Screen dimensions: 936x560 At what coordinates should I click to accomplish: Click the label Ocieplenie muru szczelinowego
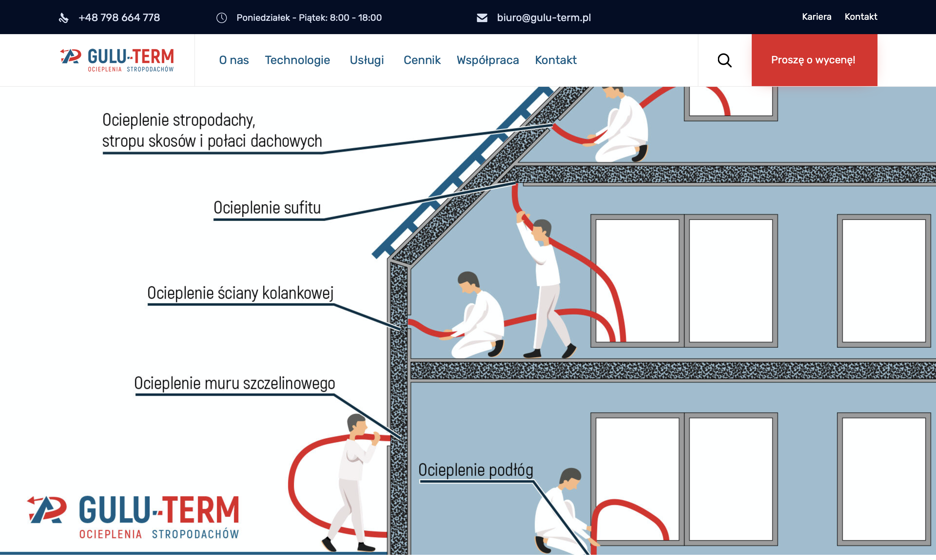(x=234, y=384)
